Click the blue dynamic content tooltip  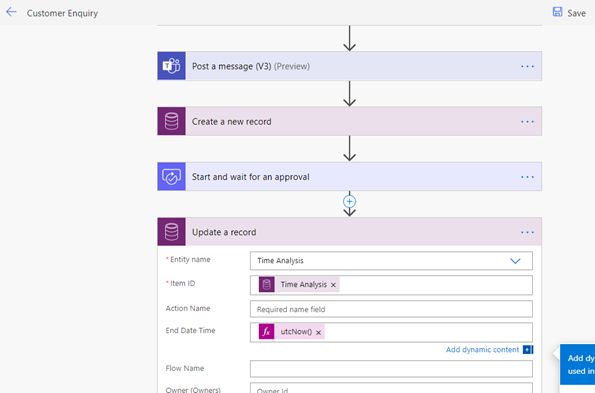[578, 364]
